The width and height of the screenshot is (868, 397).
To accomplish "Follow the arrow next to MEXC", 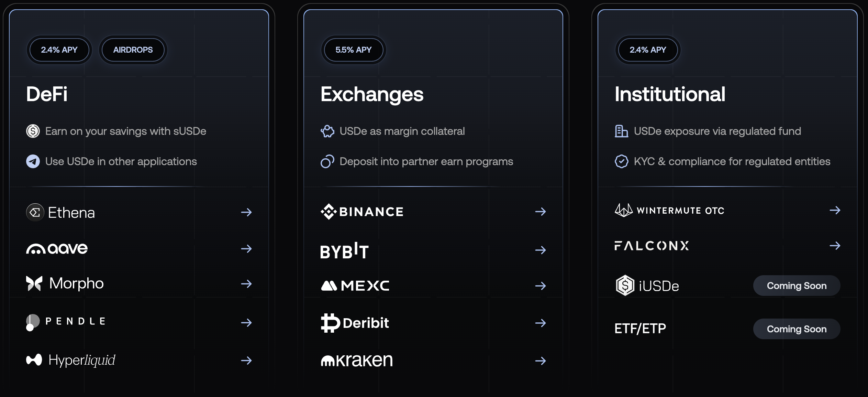I will 541,286.
